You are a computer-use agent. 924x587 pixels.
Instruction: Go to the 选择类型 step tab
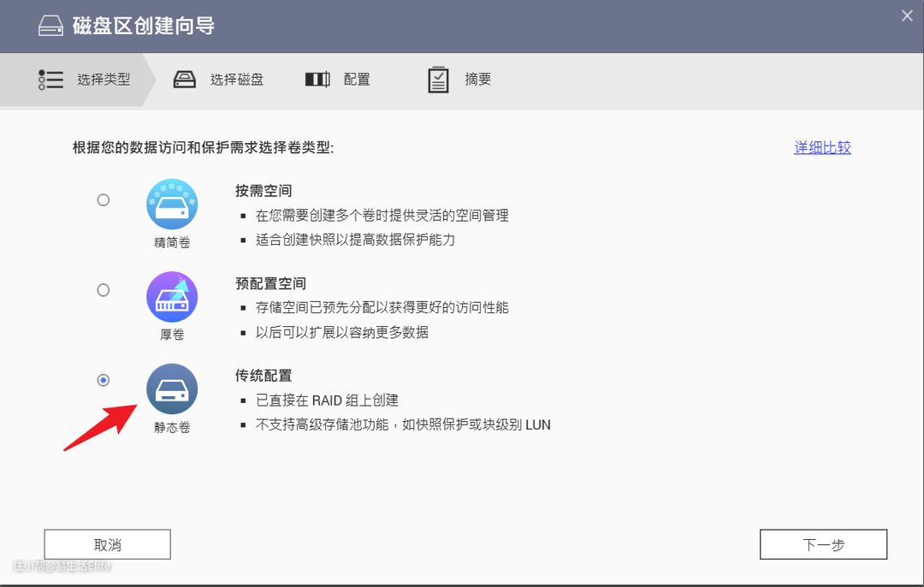pos(104,80)
